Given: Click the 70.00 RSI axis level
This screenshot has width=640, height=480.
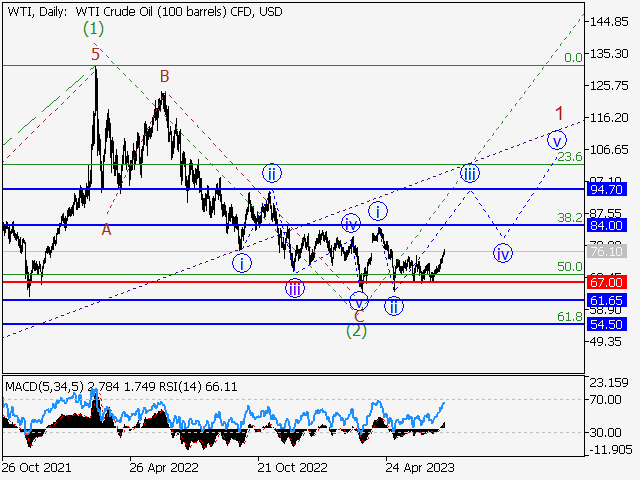Looking at the screenshot, I should pyautogui.click(x=606, y=400).
